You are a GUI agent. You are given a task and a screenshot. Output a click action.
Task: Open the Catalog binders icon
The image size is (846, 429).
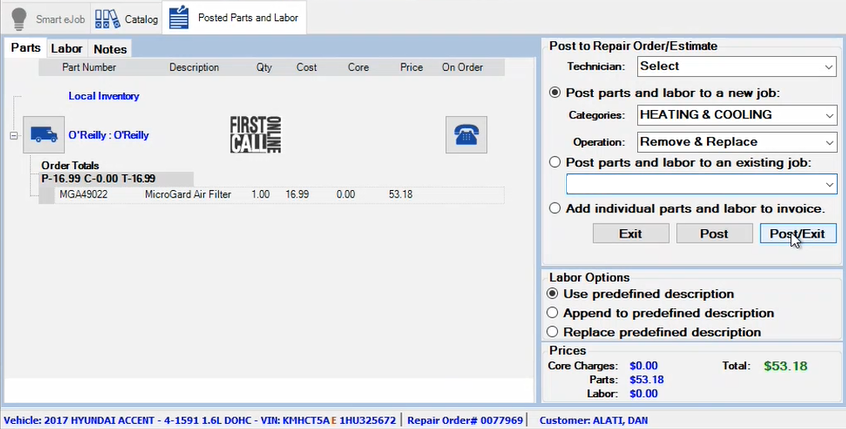tap(107, 19)
